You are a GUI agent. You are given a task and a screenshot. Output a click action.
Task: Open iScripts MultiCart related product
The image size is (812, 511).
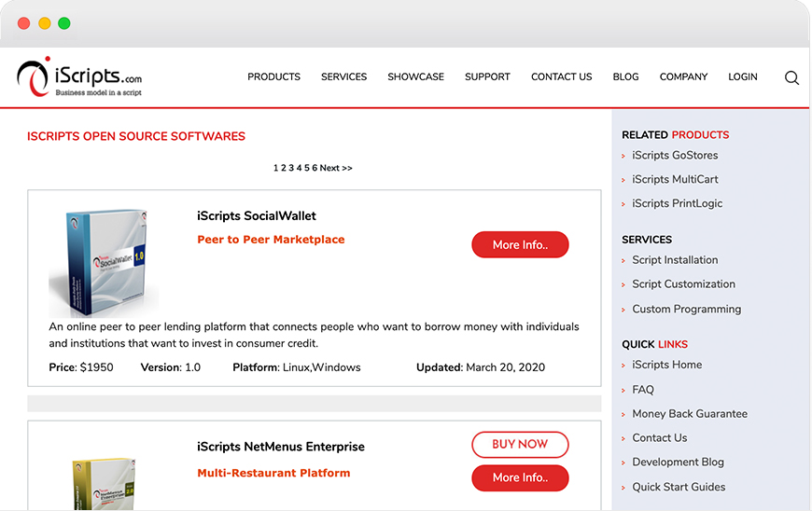tap(675, 179)
